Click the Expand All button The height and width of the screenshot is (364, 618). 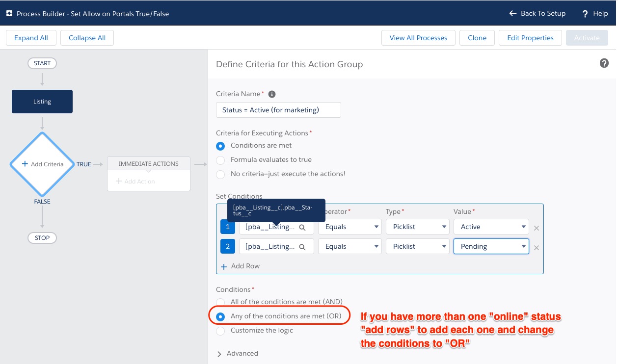31,38
